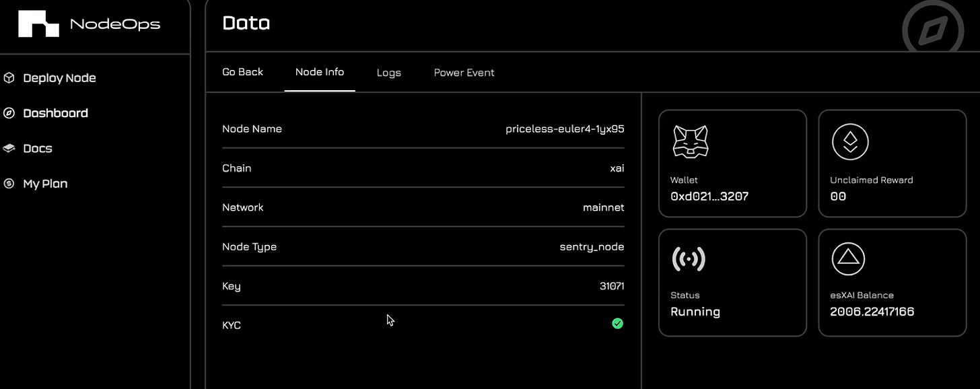Click balance value 2006.22417166
980x389 pixels.
[x=872, y=312]
